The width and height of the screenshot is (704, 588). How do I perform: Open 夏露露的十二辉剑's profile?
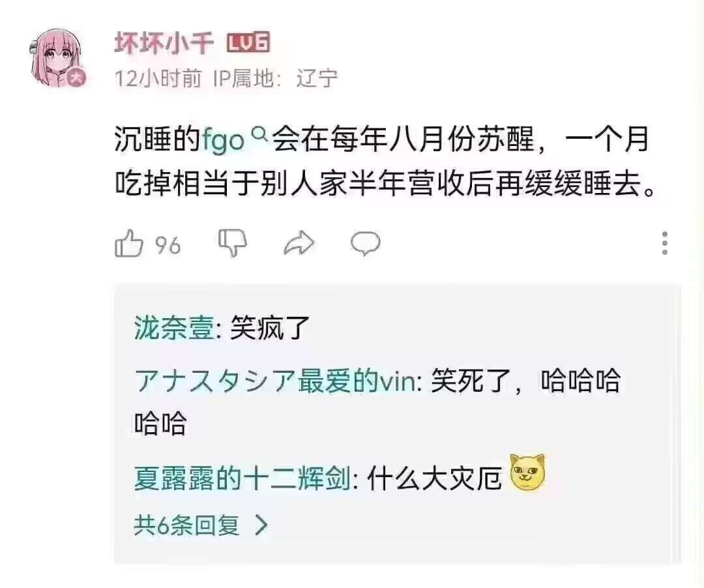click(242, 480)
